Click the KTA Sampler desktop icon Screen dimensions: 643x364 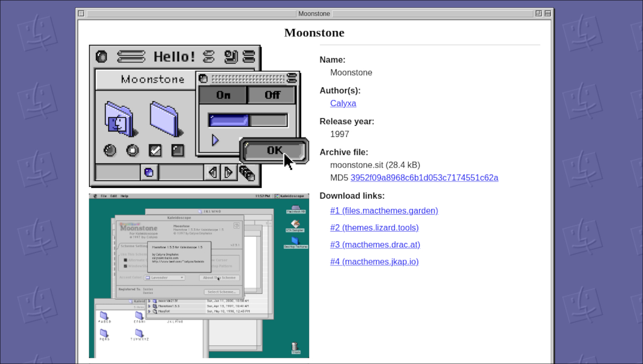[295, 225]
